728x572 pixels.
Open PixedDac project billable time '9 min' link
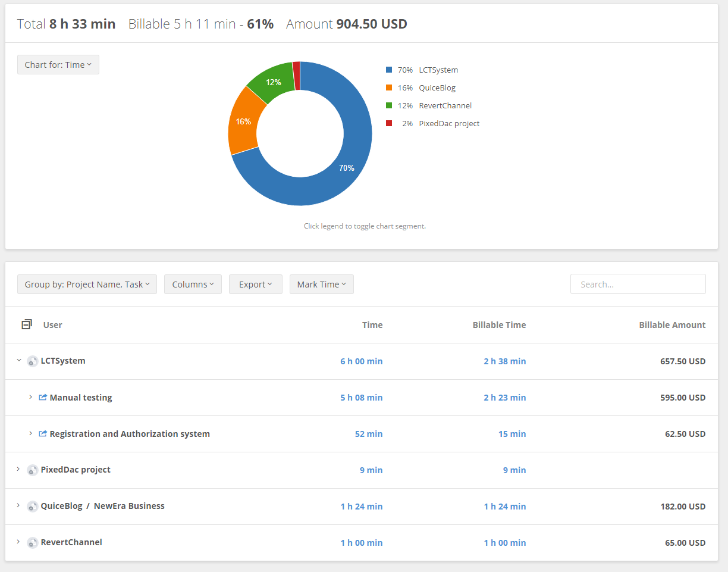click(x=514, y=470)
